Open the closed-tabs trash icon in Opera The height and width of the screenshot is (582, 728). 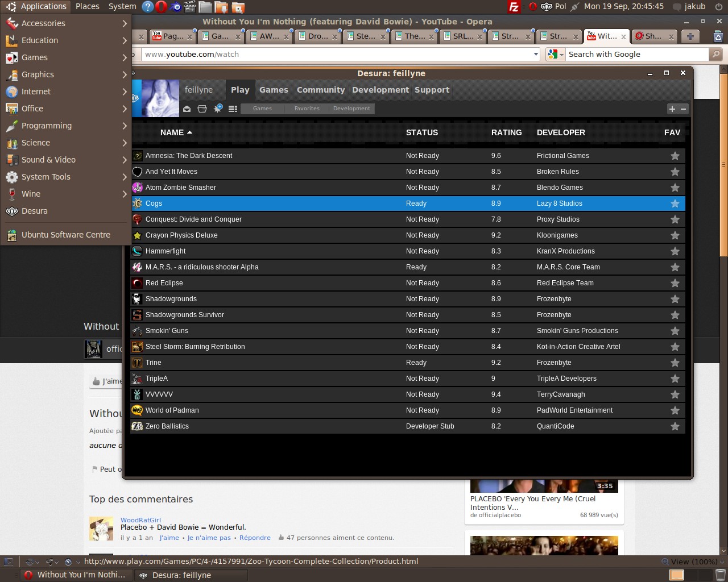[718, 36]
